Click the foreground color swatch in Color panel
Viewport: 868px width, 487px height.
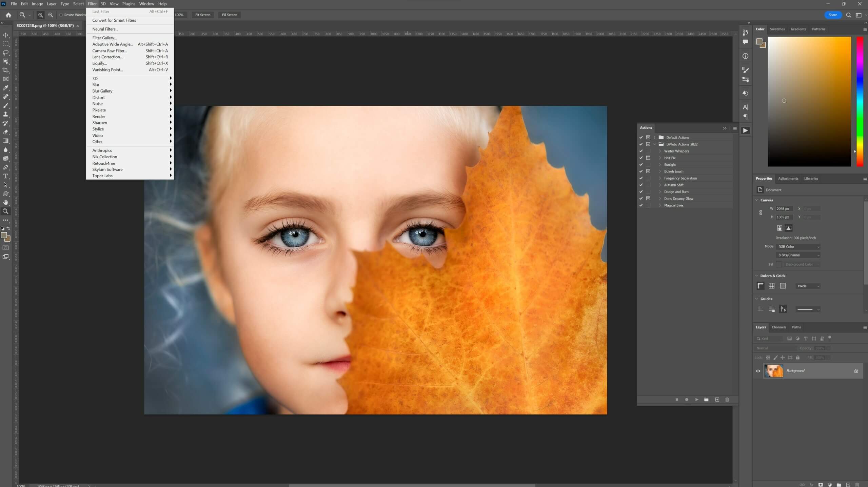(759, 42)
